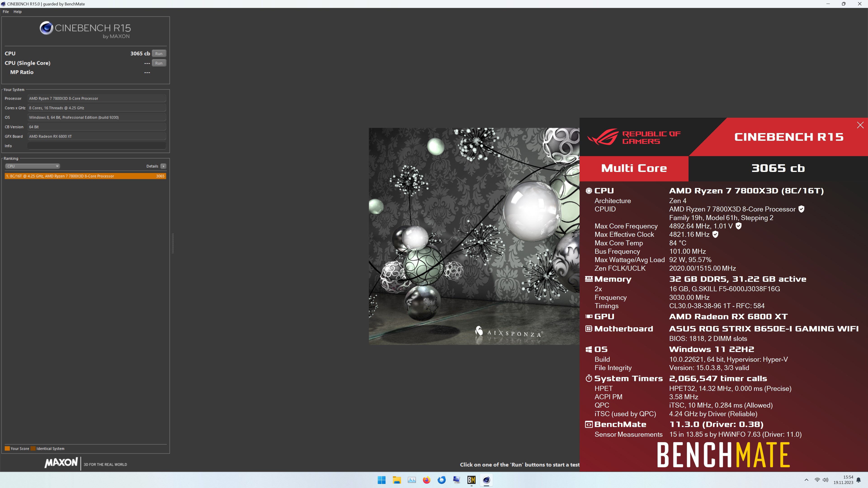The image size is (868, 488).
Task: Click the orange Your Score legend swatch
Action: pos(7,448)
